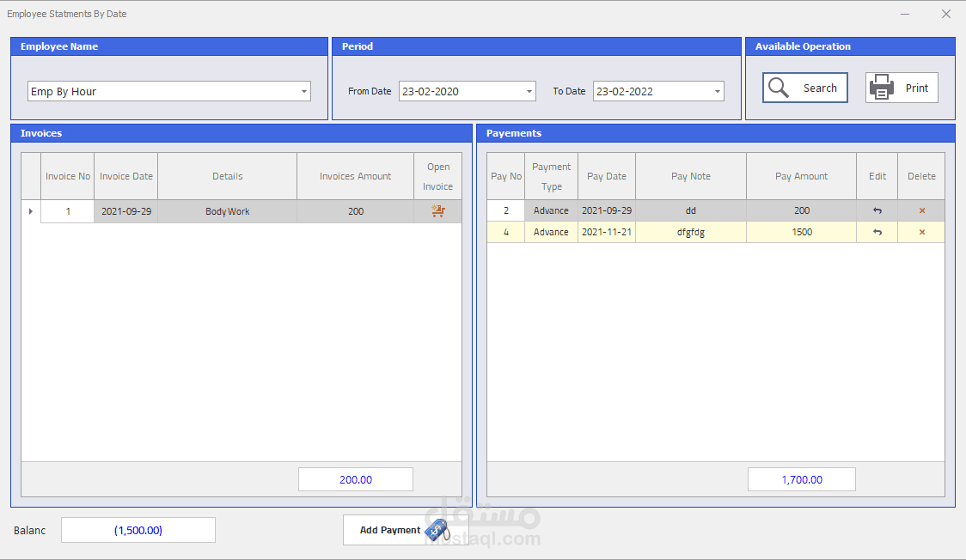
Task: Select invoice date 2021-09-29 cell
Action: coord(126,211)
